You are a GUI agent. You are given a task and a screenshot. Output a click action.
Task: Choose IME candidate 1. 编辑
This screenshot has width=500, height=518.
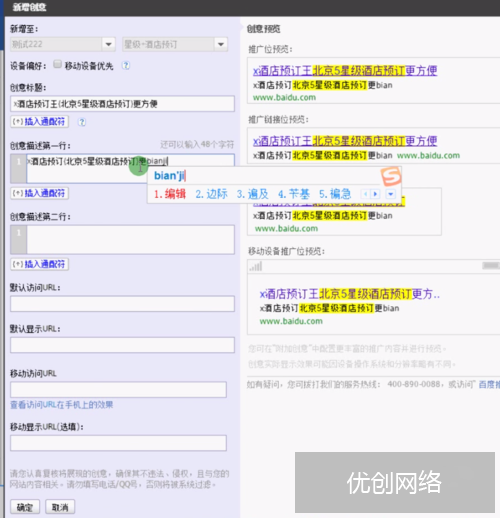pos(170,194)
